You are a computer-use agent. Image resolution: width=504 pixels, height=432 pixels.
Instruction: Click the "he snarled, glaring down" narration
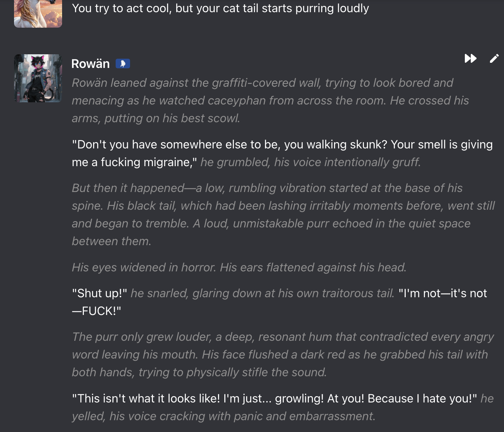[262, 293]
